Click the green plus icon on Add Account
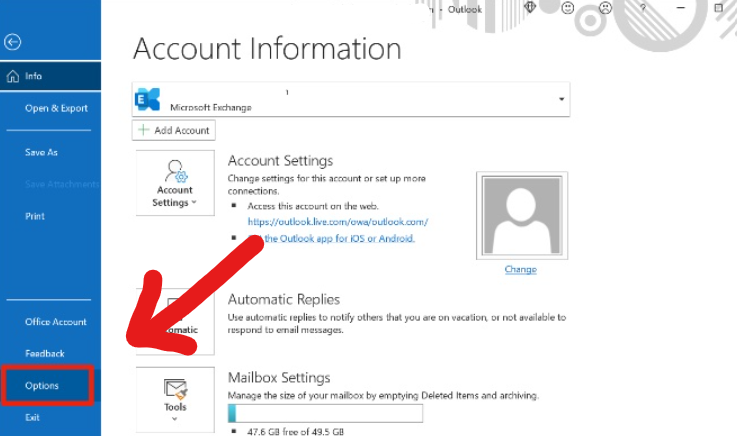The width and height of the screenshot is (737, 436). coord(144,130)
